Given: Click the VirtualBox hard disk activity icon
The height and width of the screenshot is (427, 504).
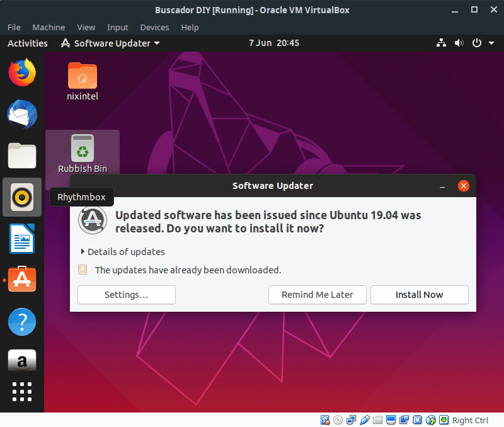Looking at the screenshot, I should click(325, 420).
